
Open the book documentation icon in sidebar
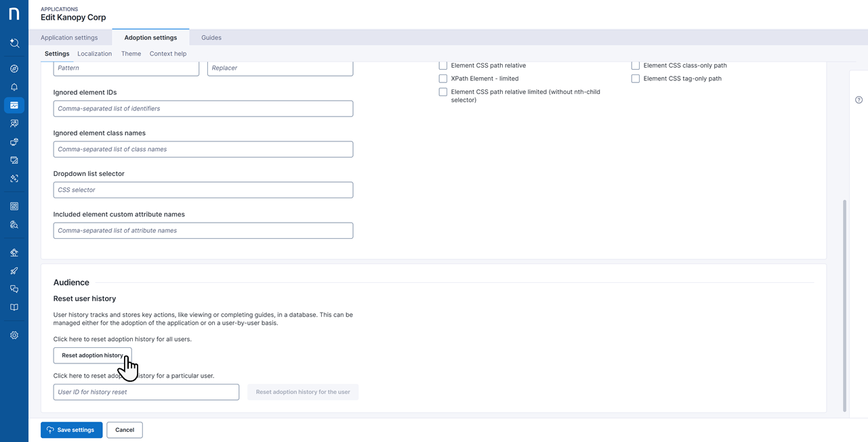tap(14, 307)
